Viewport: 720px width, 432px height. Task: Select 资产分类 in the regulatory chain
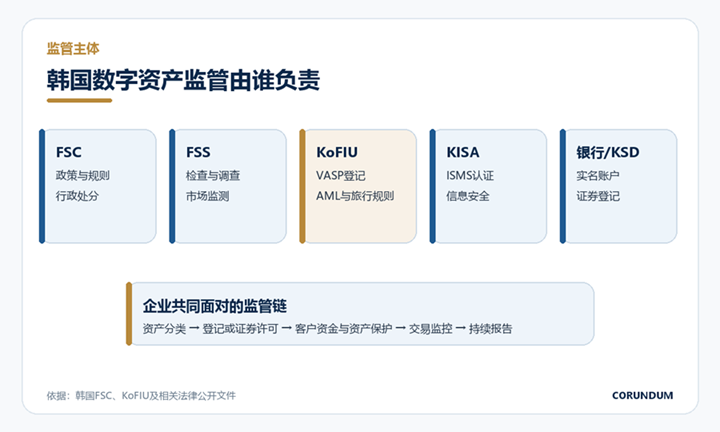click(164, 329)
